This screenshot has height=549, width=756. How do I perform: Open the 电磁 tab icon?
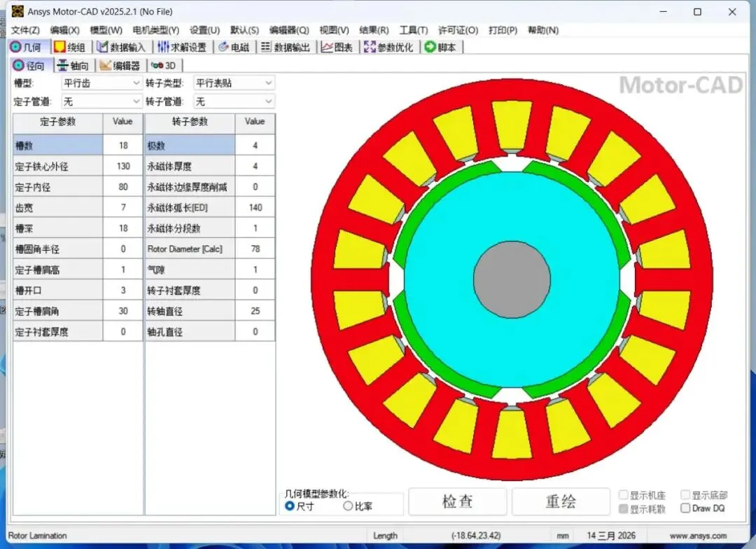pos(223,47)
